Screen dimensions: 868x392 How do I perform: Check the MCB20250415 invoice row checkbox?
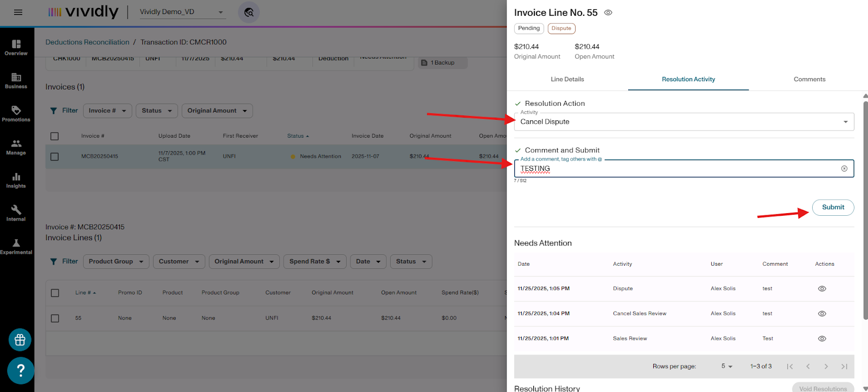(54, 157)
